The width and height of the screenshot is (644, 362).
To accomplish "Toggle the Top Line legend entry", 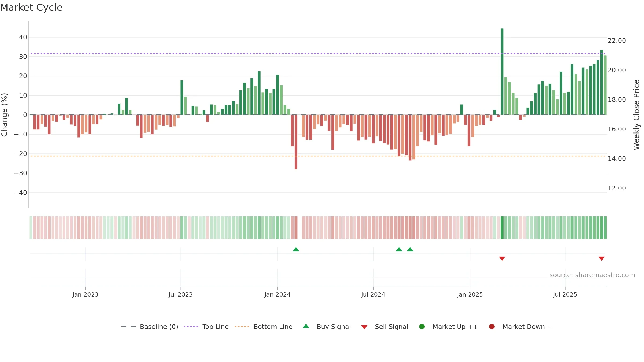I will point(206,327).
